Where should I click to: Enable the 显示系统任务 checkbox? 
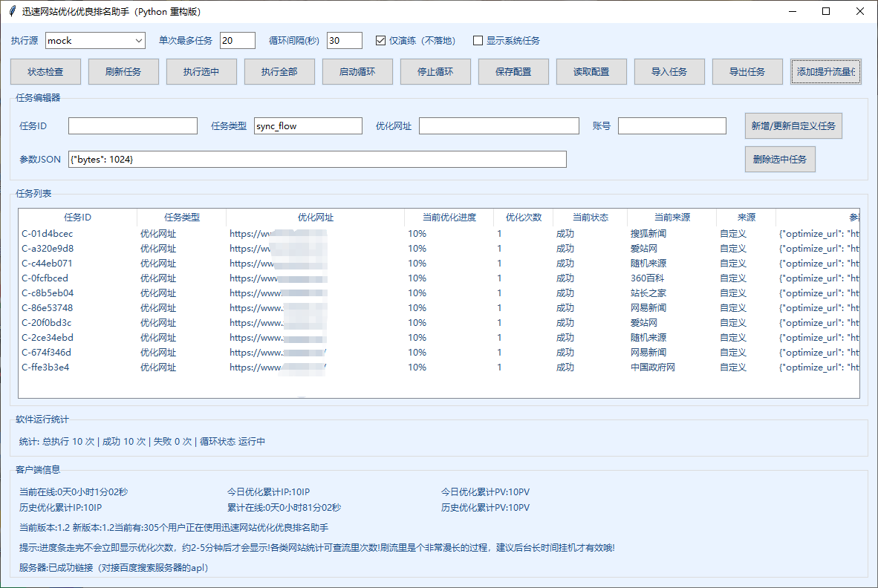[478, 41]
